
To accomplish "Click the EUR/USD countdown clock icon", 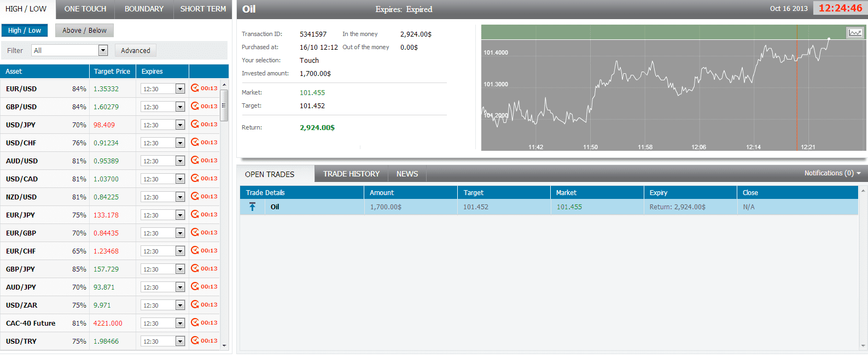I will pyautogui.click(x=195, y=88).
